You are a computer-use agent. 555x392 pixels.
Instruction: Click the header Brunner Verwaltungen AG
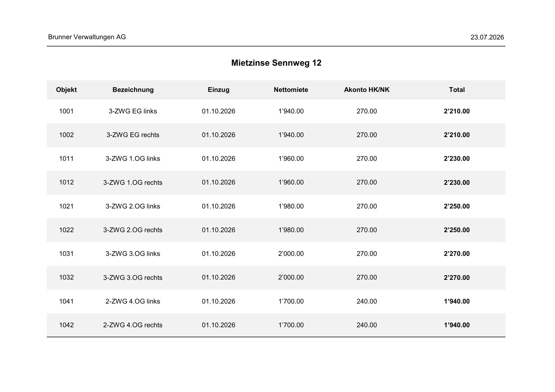(87, 37)
